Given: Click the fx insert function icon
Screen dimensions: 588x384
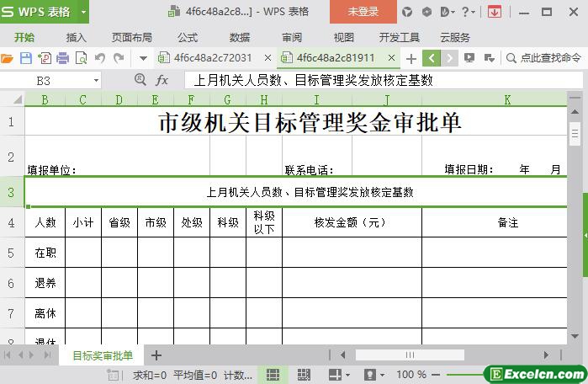Looking at the screenshot, I should 162,80.
